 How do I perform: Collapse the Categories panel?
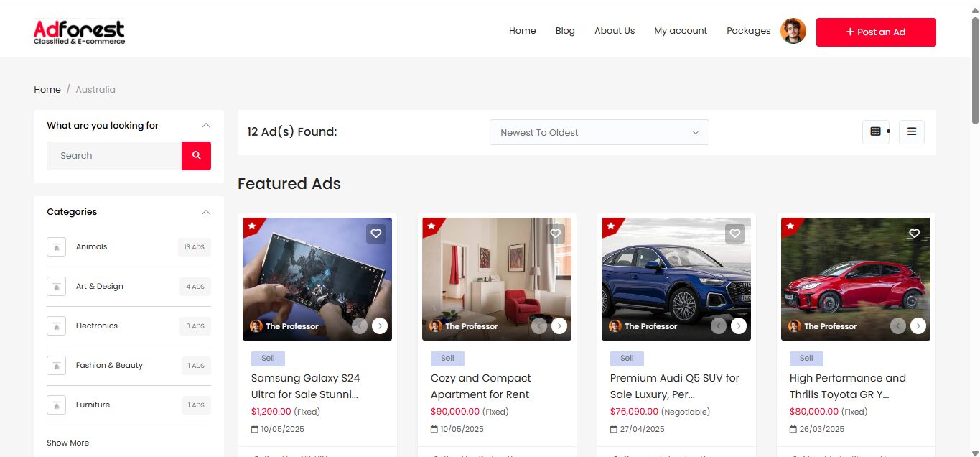[206, 212]
